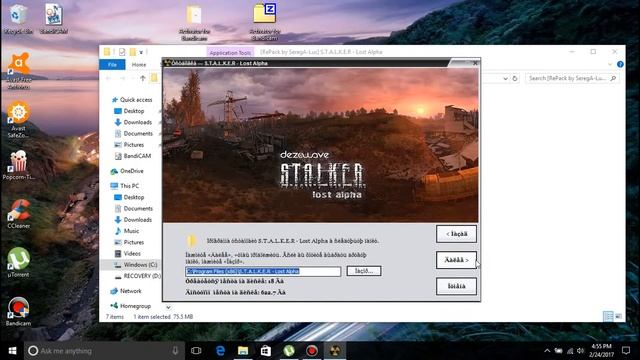
Task: Open Explorer help question mark icon
Action: click(x=620, y=64)
